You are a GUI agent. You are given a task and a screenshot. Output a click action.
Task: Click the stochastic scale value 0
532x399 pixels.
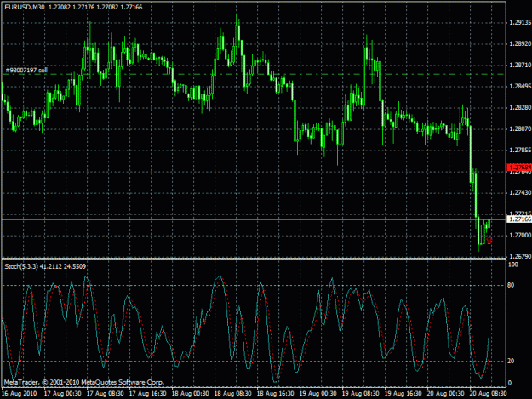pyautogui.click(x=510, y=383)
